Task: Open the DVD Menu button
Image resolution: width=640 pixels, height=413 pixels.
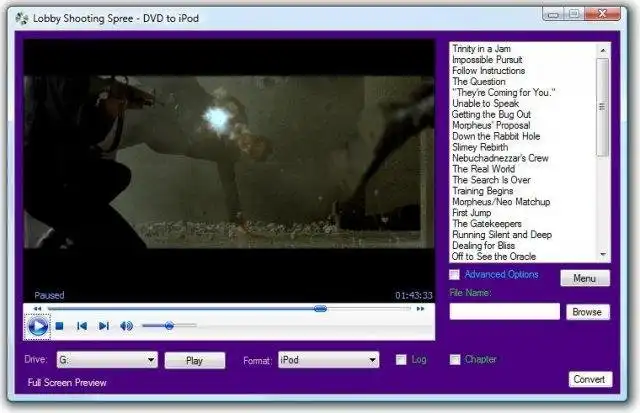Action: tap(585, 278)
